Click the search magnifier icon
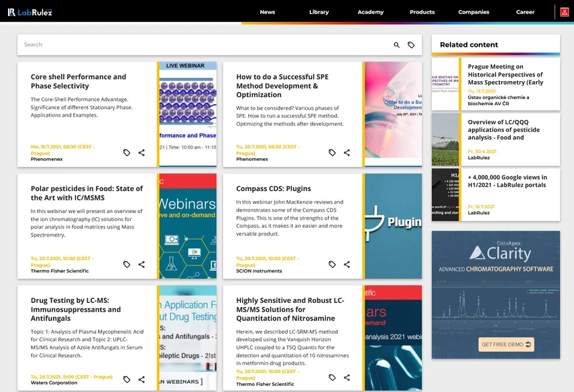The height and width of the screenshot is (392, 574). pos(396,45)
